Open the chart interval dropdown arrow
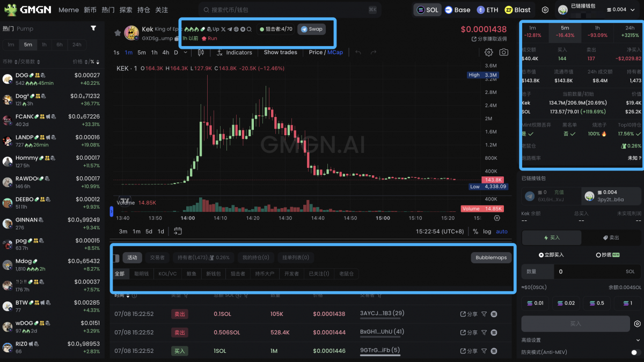 pos(185,53)
